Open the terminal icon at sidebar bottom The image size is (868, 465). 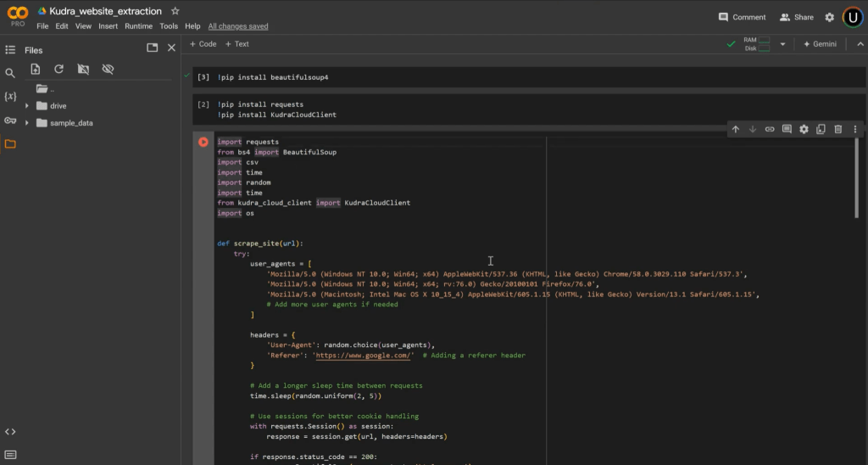[x=10, y=455]
